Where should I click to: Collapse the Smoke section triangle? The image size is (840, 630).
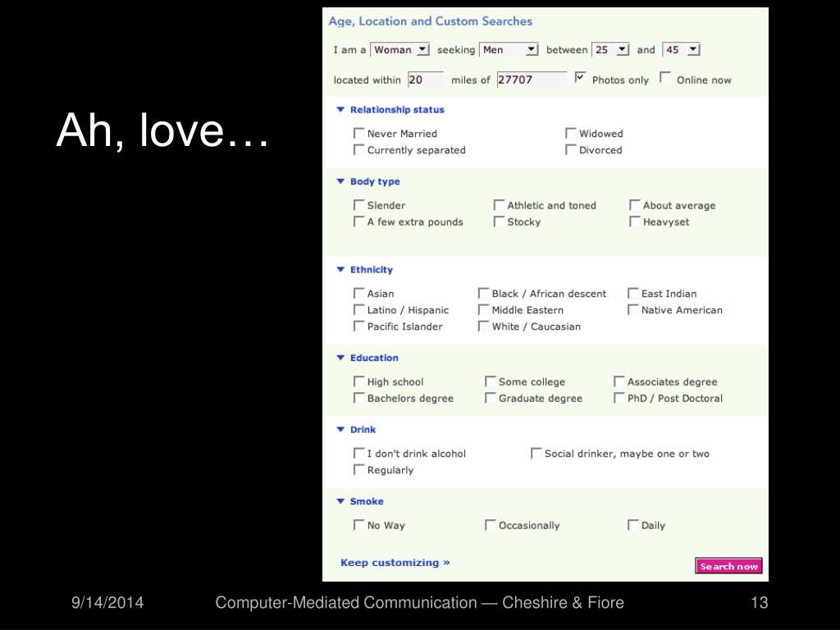340,501
